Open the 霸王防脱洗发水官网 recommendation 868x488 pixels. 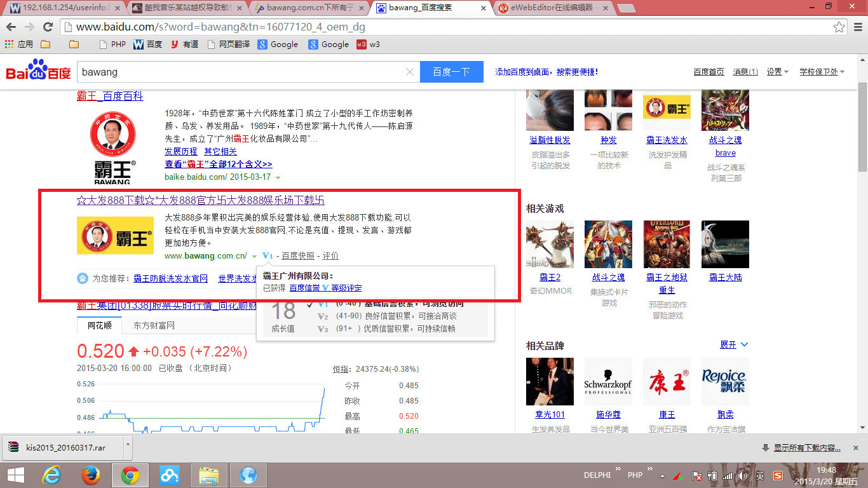[x=170, y=278]
